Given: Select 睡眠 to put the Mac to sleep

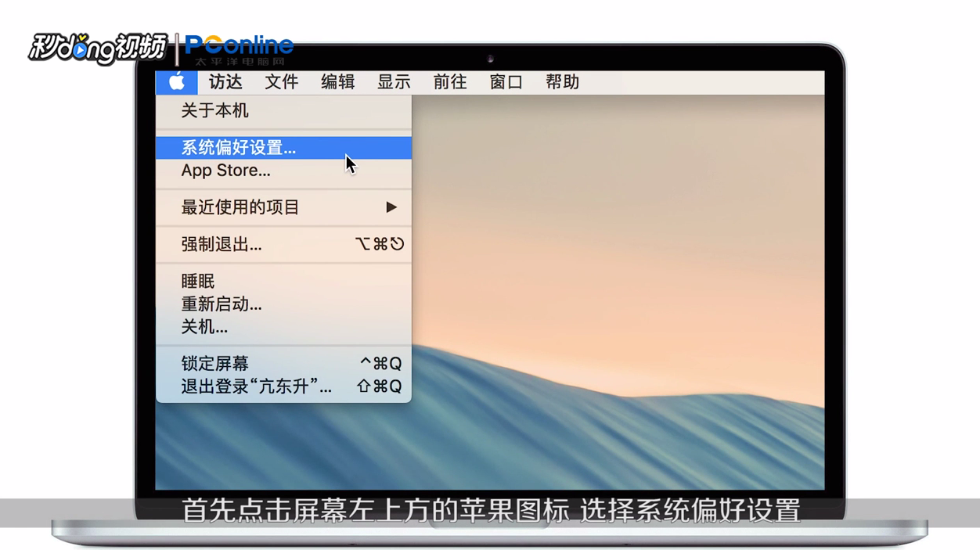Looking at the screenshot, I should [x=196, y=281].
